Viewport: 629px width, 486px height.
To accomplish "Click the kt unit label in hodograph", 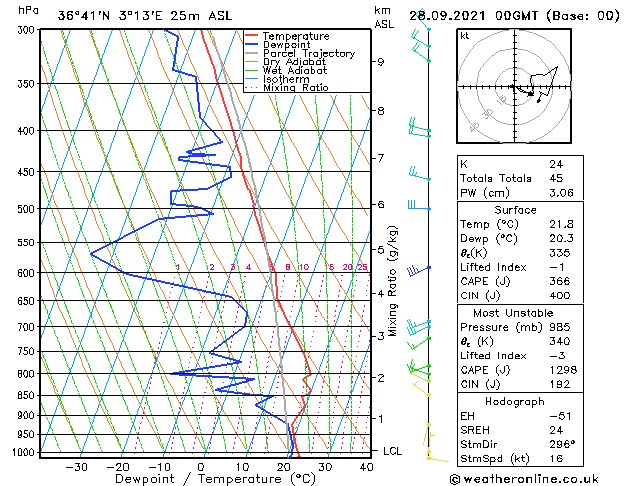I will point(465,36).
